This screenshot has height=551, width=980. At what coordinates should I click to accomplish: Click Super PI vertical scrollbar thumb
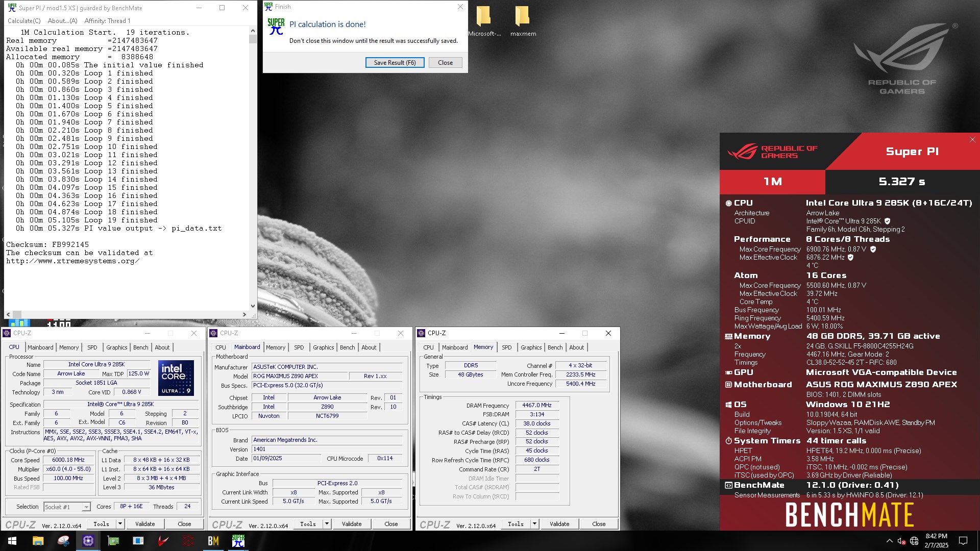click(x=253, y=39)
